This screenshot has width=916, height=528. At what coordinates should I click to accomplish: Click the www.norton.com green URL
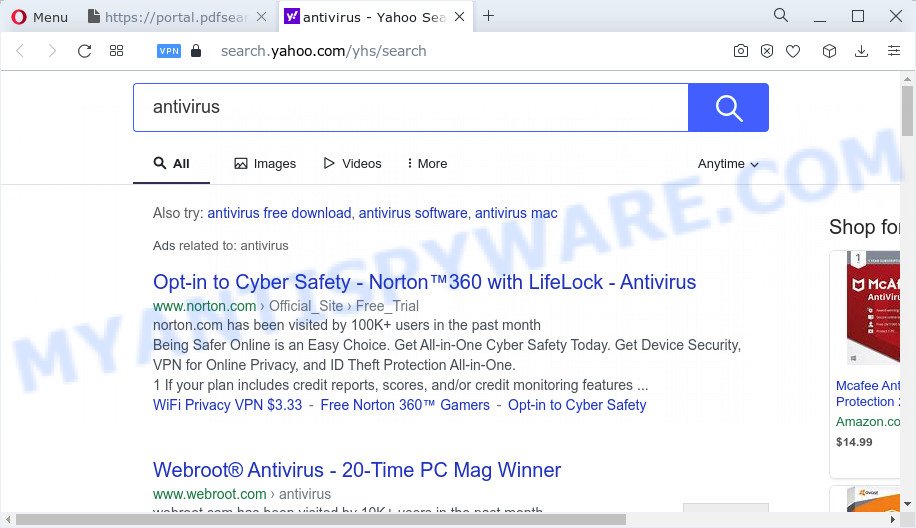tap(204, 306)
